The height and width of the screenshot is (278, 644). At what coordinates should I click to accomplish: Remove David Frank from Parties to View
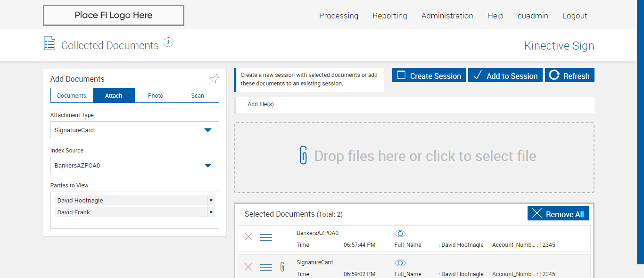(211, 212)
